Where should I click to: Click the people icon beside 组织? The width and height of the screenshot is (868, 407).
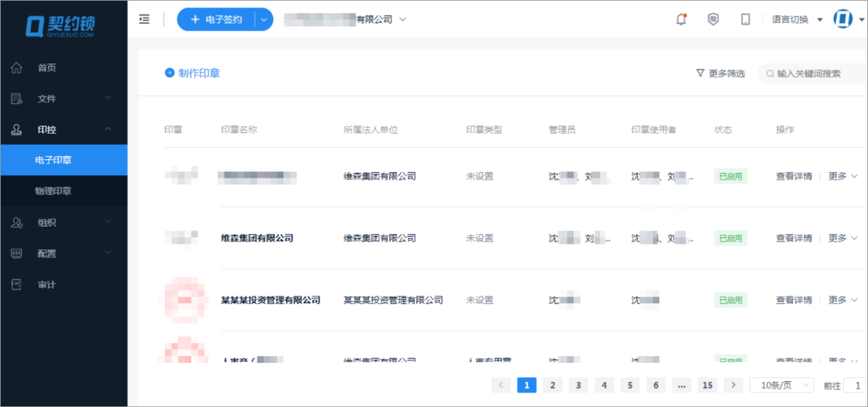[x=17, y=223]
